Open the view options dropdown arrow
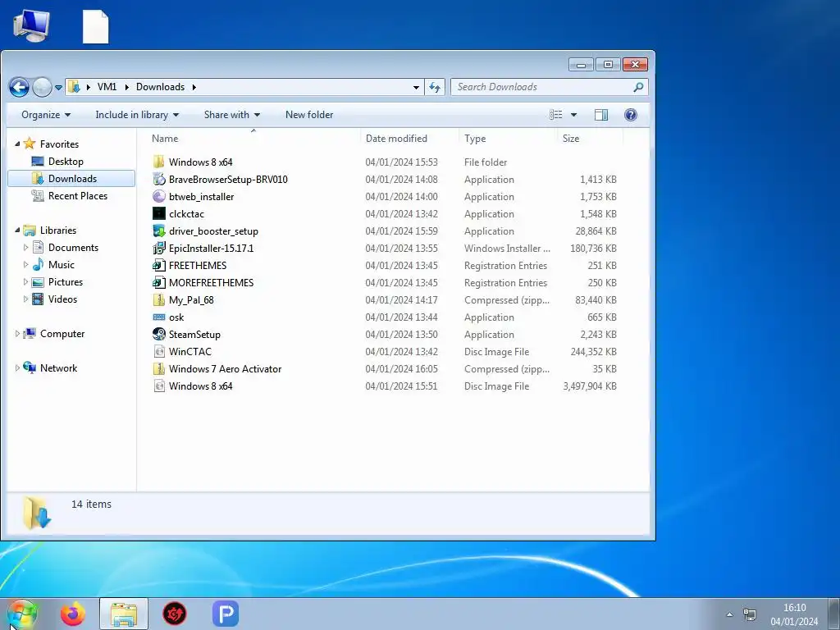 pyautogui.click(x=573, y=115)
